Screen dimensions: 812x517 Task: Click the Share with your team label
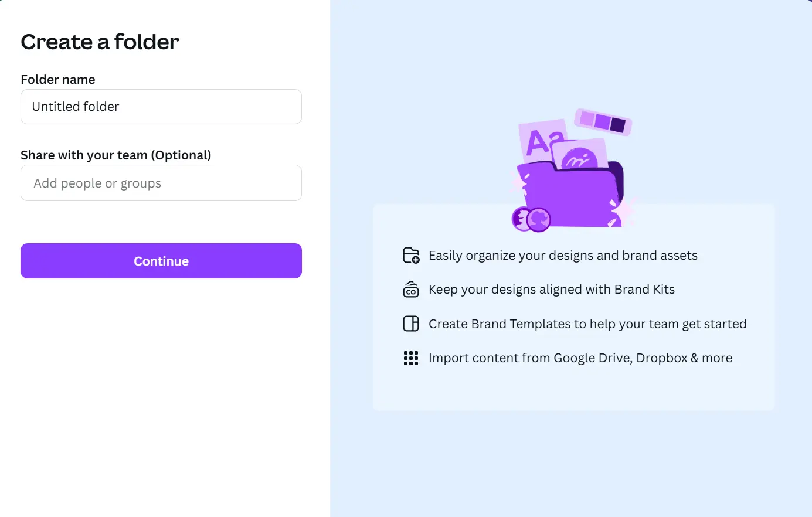click(116, 155)
